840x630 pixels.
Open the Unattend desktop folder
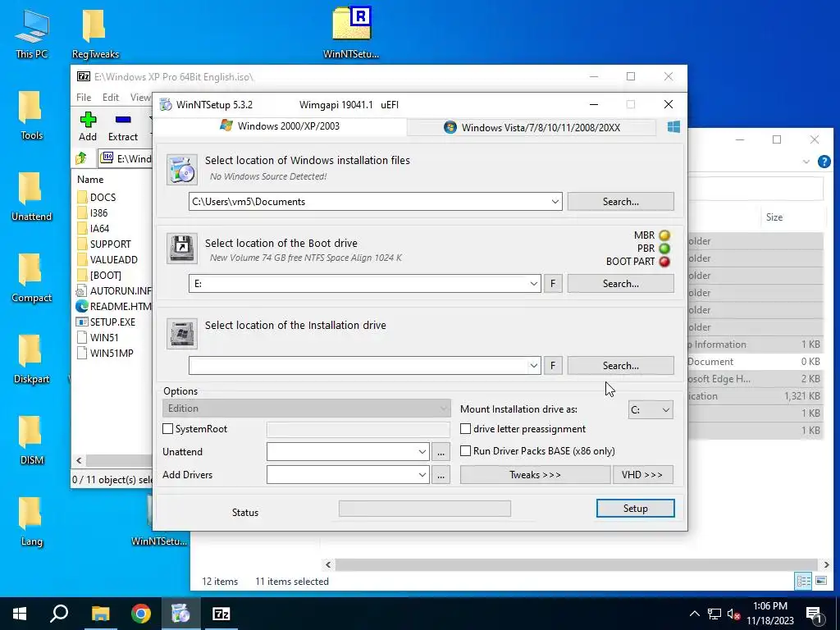tap(31, 197)
